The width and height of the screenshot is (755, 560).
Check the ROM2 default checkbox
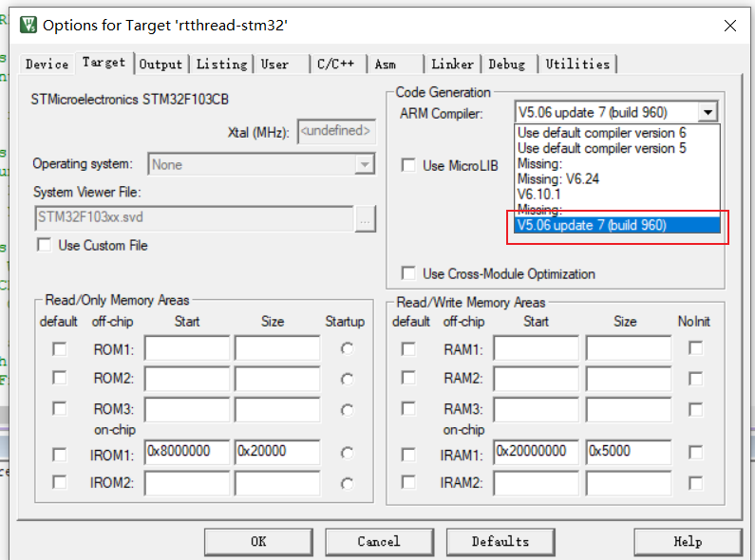pyautogui.click(x=59, y=378)
